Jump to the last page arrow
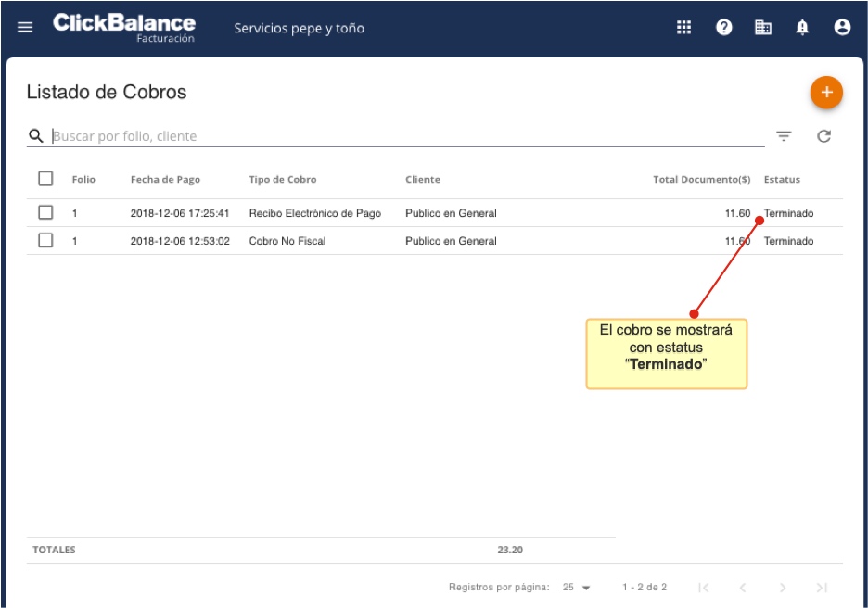 point(822,588)
